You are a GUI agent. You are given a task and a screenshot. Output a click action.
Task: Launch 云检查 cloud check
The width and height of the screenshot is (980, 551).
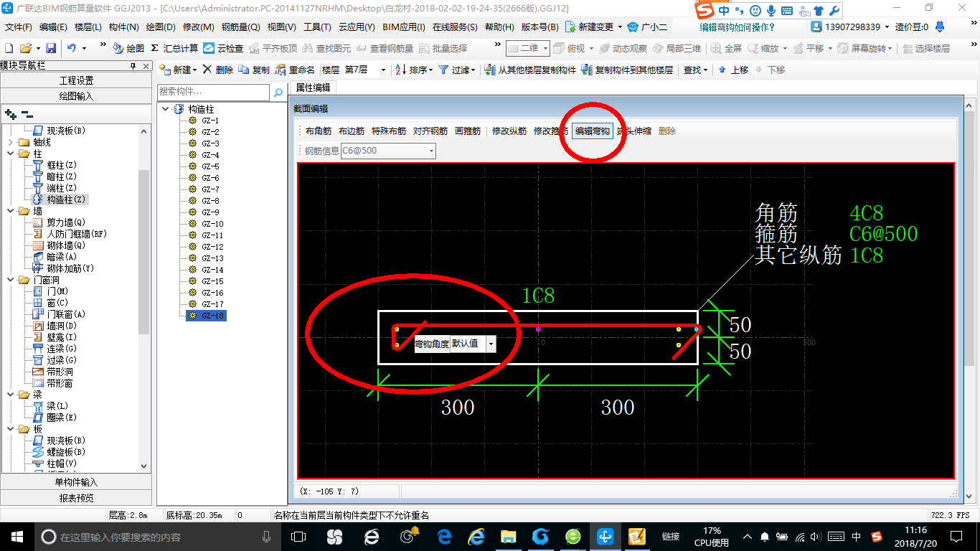coord(223,48)
